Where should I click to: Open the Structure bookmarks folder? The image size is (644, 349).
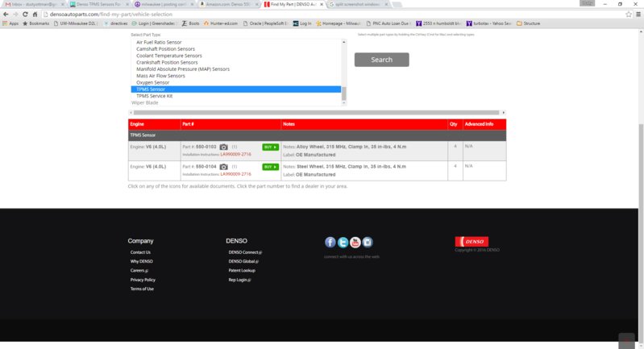pyautogui.click(x=528, y=23)
